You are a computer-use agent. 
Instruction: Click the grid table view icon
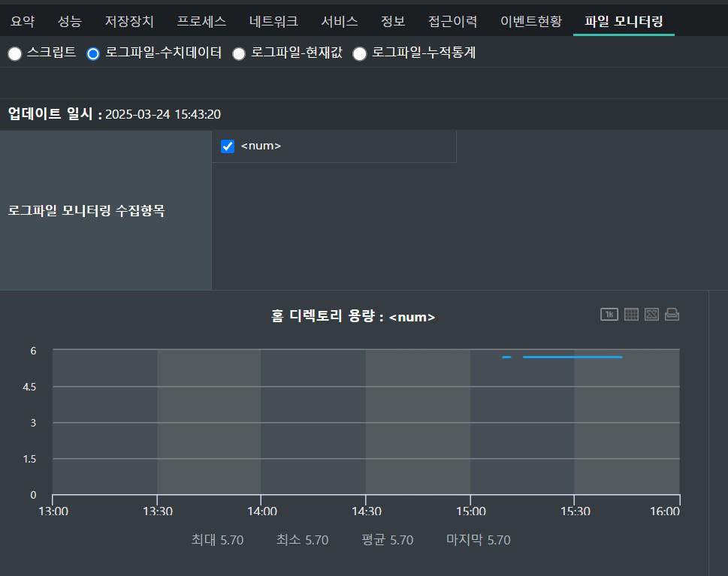(631, 315)
